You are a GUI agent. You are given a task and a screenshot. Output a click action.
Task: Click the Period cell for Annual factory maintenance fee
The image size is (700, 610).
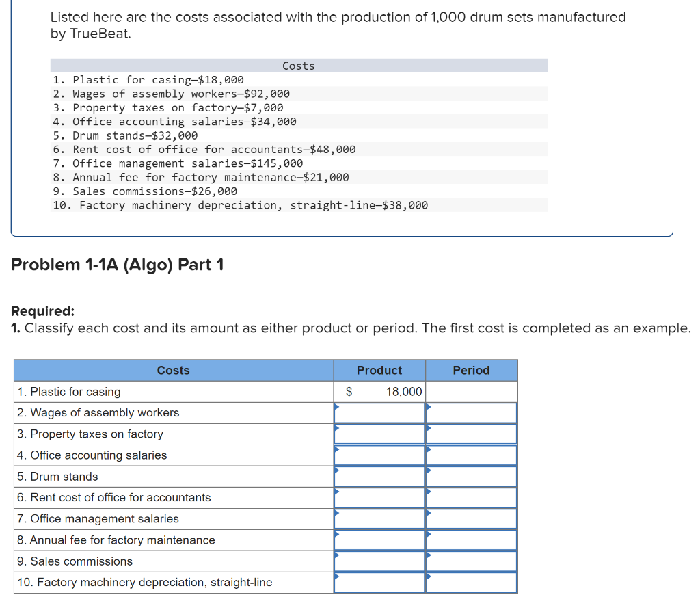point(471,540)
